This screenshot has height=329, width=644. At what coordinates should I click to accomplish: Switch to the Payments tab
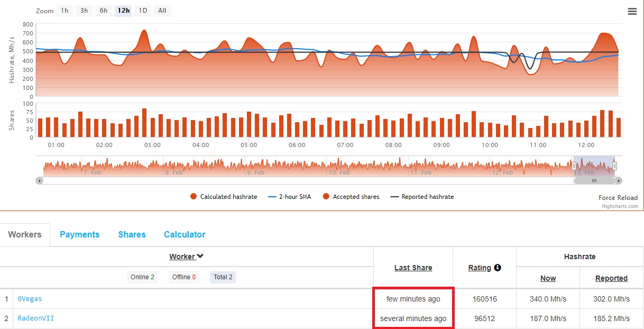pos(79,234)
